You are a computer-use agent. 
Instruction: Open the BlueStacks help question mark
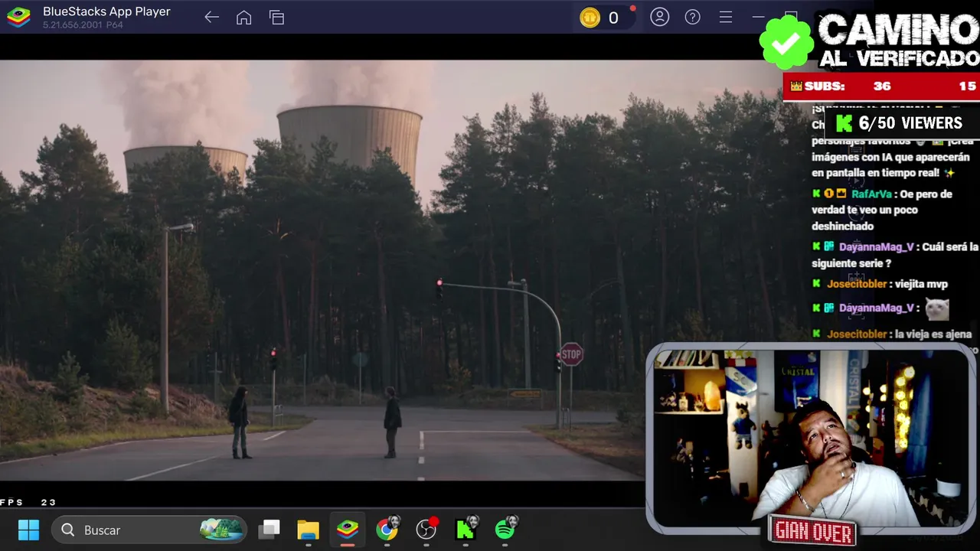[x=693, y=17]
